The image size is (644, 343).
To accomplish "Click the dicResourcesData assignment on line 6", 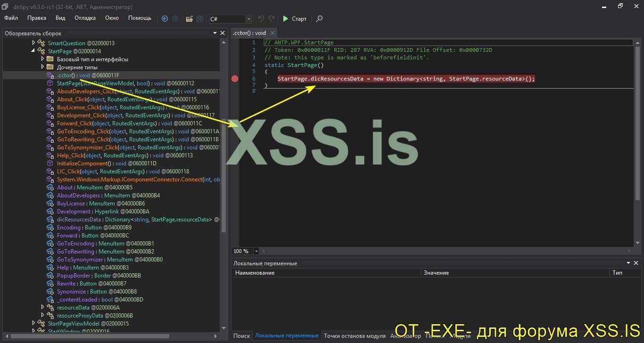I will pyautogui.click(x=406, y=79).
